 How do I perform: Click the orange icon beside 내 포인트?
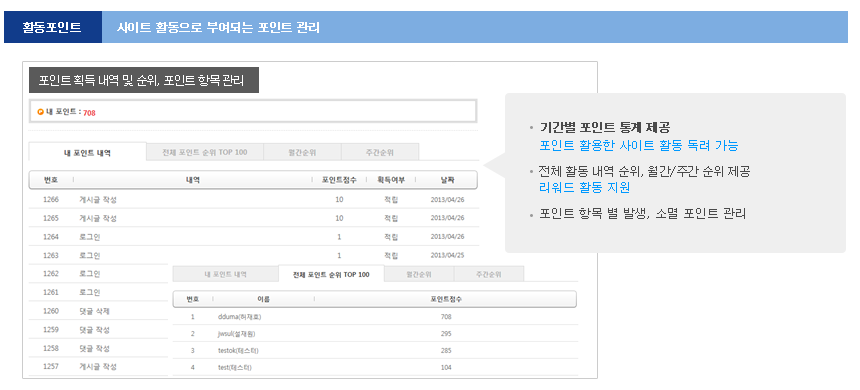click(x=40, y=112)
